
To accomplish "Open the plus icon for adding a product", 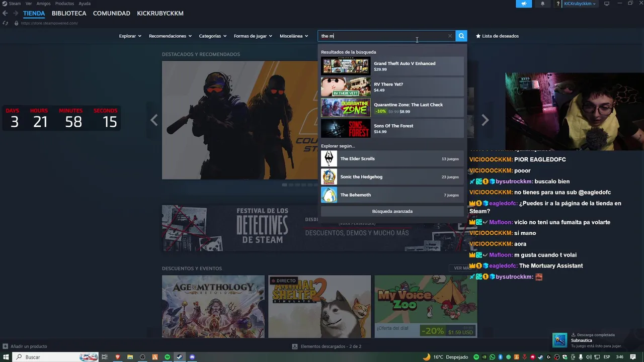I will click(x=5, y=346).
